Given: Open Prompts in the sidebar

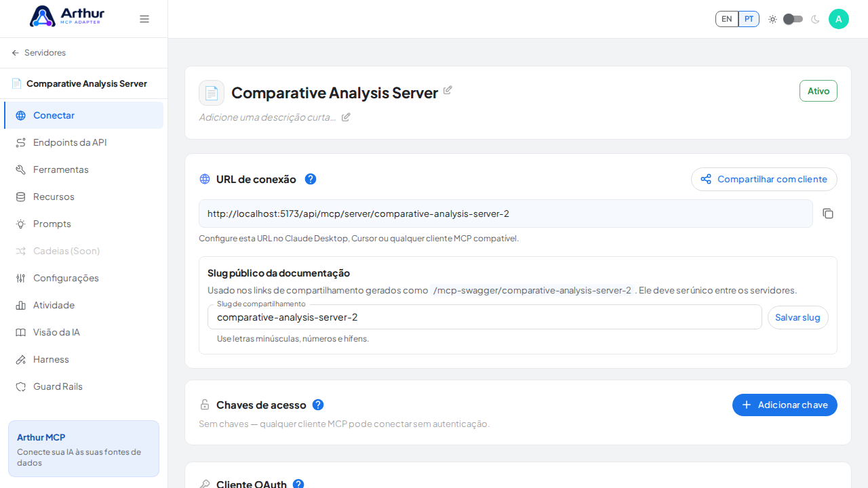Looking at the screenshot, I should [83, 224].
